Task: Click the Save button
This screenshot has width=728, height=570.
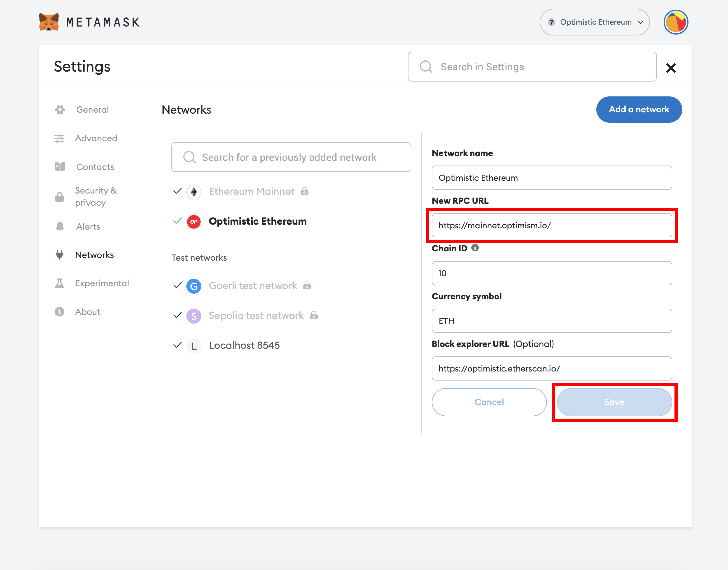Action: click(614, 402)
